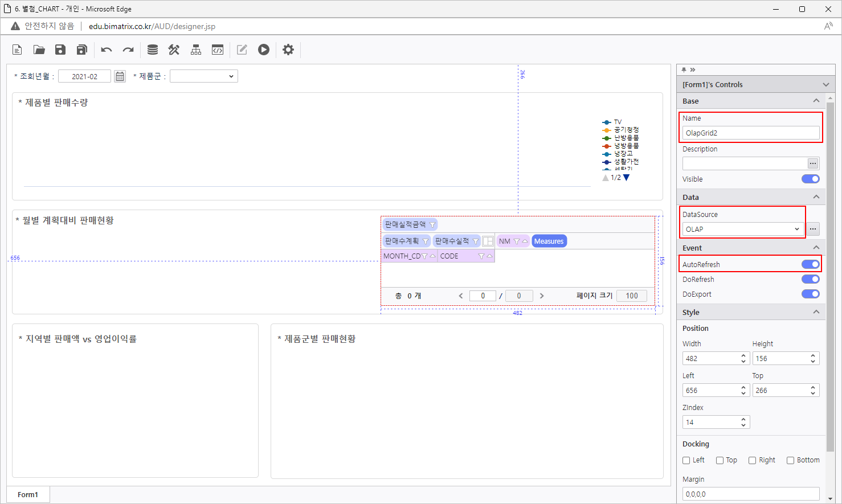The width and height of the screenshot is (842, 504).
Task: Collapse the Style section
Action: (816, 312)
